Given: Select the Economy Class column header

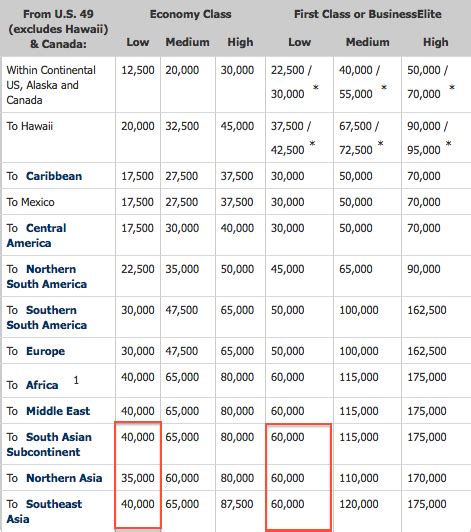Looking at the screenshot, I should (x=190, y=14).
